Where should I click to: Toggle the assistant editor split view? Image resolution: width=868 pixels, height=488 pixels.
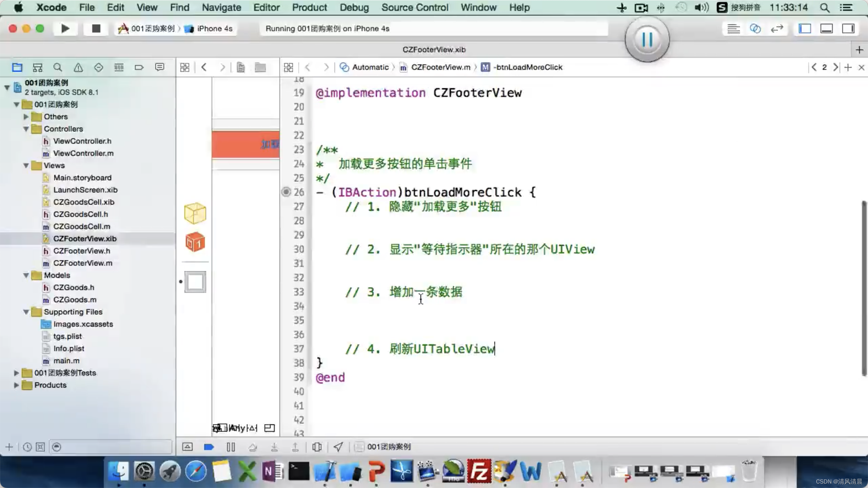coord(755,28)
